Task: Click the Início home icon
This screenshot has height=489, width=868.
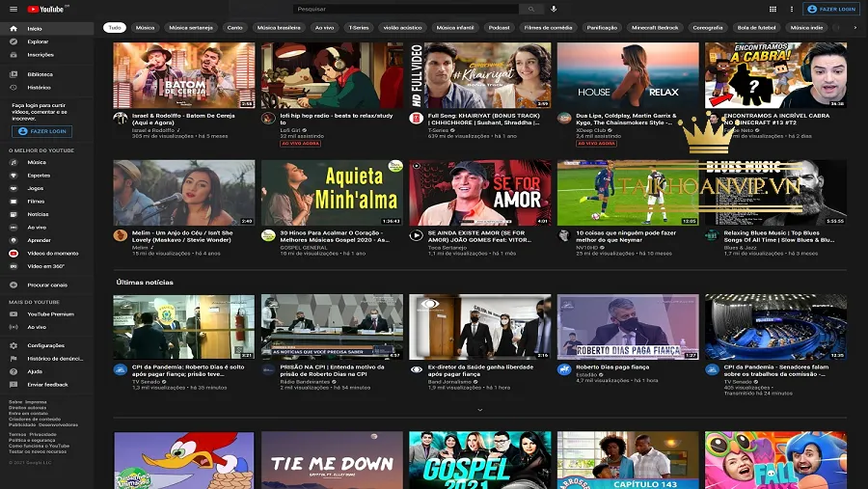Action: (x=14, y=28)
